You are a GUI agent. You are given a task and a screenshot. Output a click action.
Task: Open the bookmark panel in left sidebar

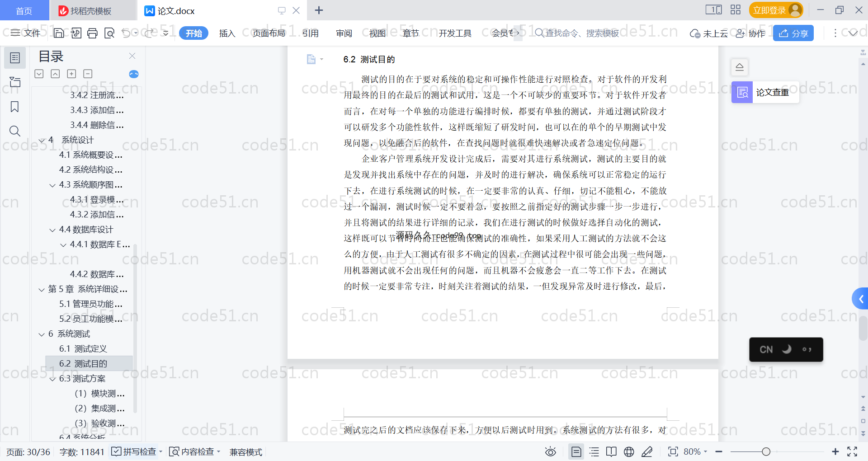[x=14, y=107]
